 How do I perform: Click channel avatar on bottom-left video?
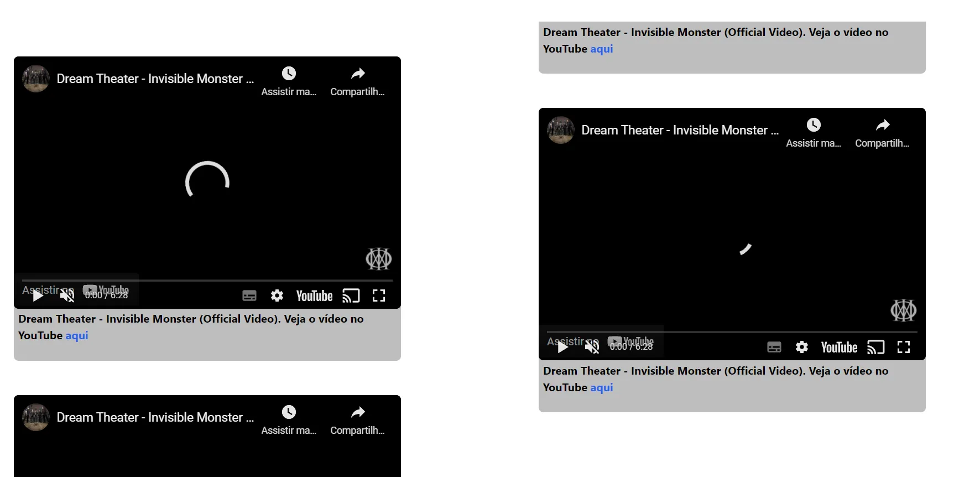tap(36, 417)
